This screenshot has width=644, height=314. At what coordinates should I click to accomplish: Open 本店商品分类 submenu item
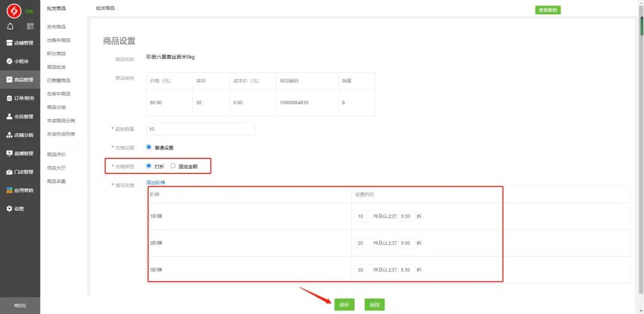[61, 121]
